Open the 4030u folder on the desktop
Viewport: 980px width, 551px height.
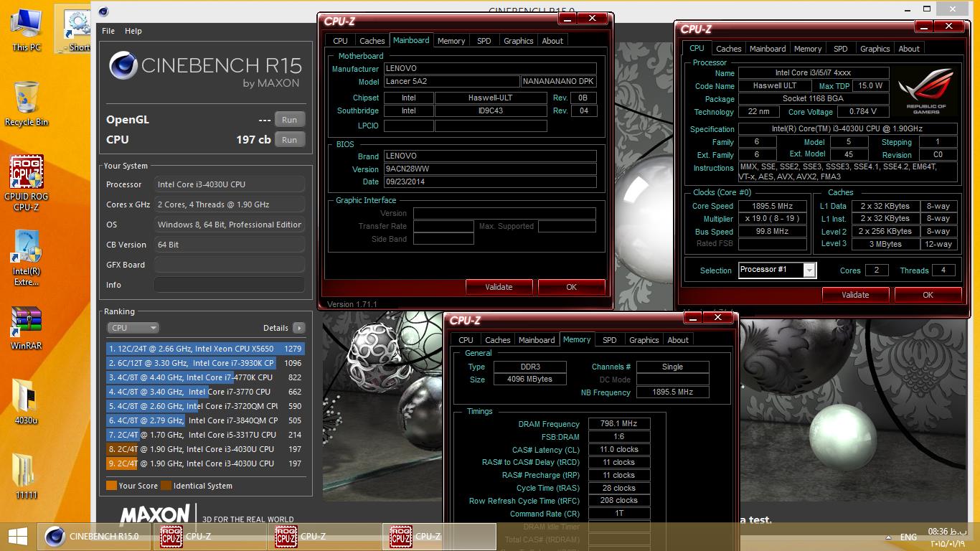(x=27, y=402)
